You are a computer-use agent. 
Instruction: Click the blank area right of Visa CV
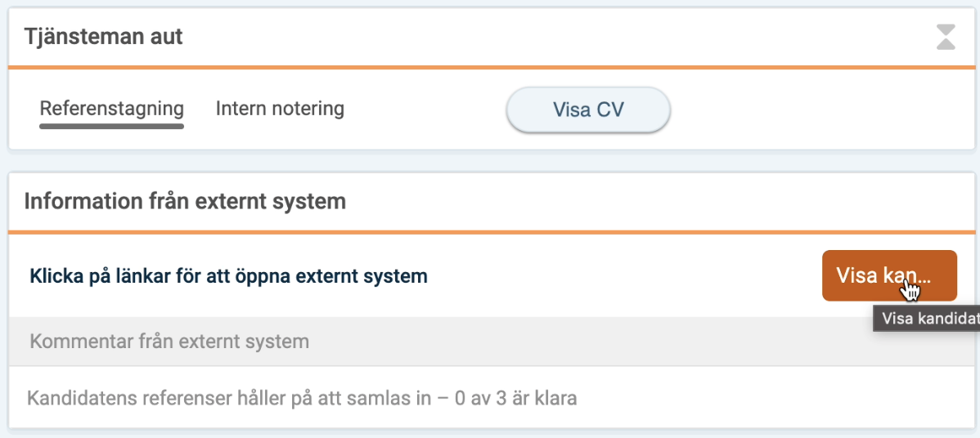click(x=819, y=109)
